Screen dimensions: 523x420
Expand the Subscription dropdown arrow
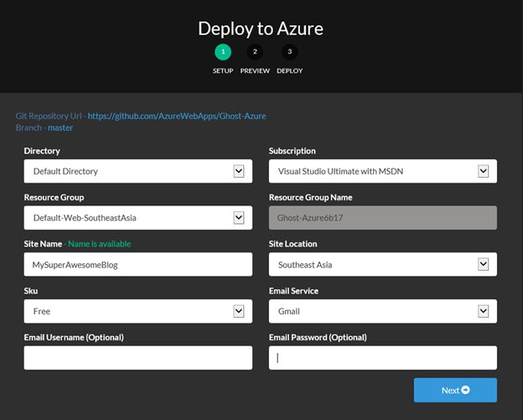point(483,171)
